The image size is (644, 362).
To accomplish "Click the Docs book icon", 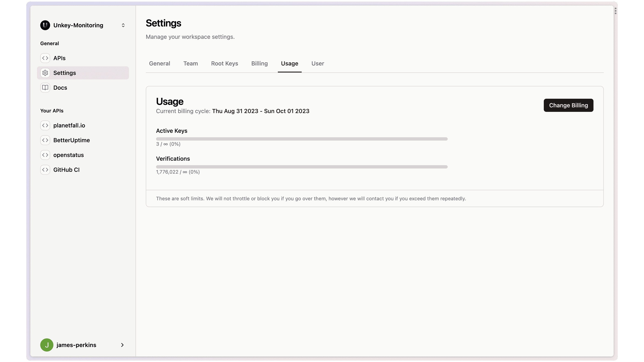I will [x=45, y=88].
